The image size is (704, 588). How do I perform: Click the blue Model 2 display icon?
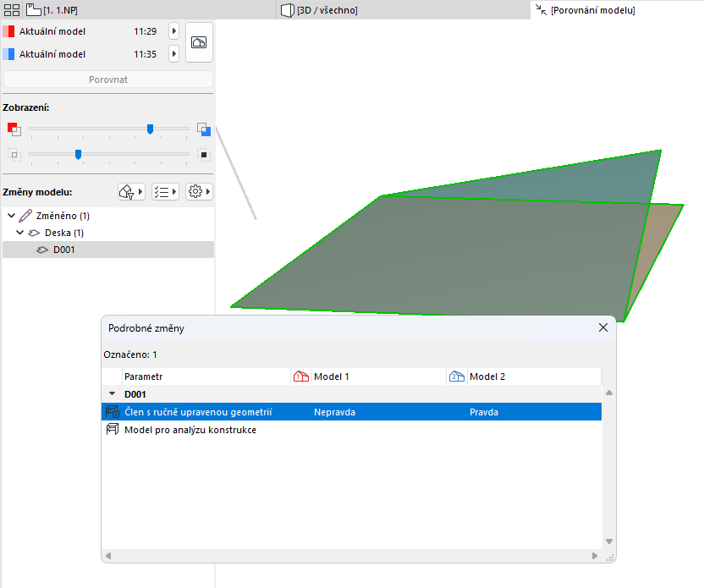point(204,129)
